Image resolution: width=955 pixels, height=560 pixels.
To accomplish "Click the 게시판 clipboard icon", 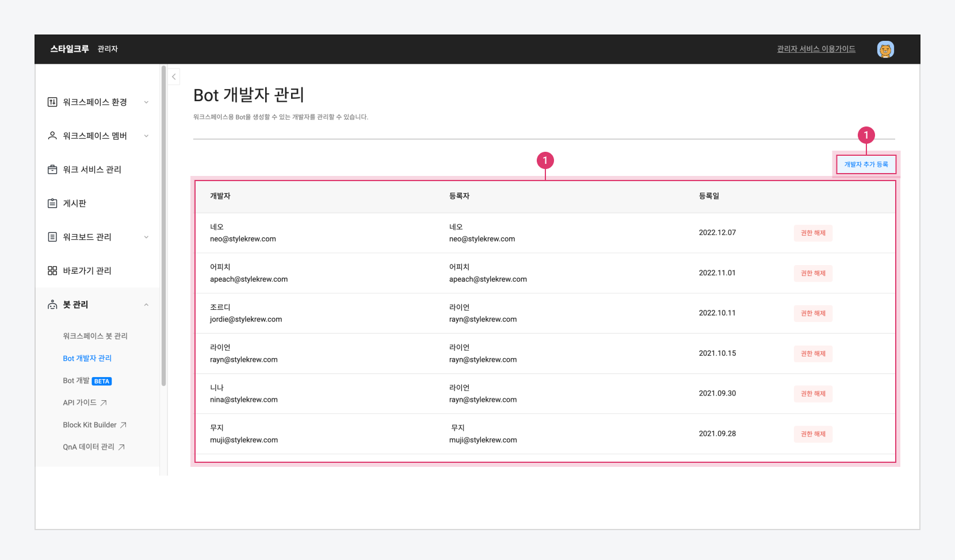I will coord(52,204).
